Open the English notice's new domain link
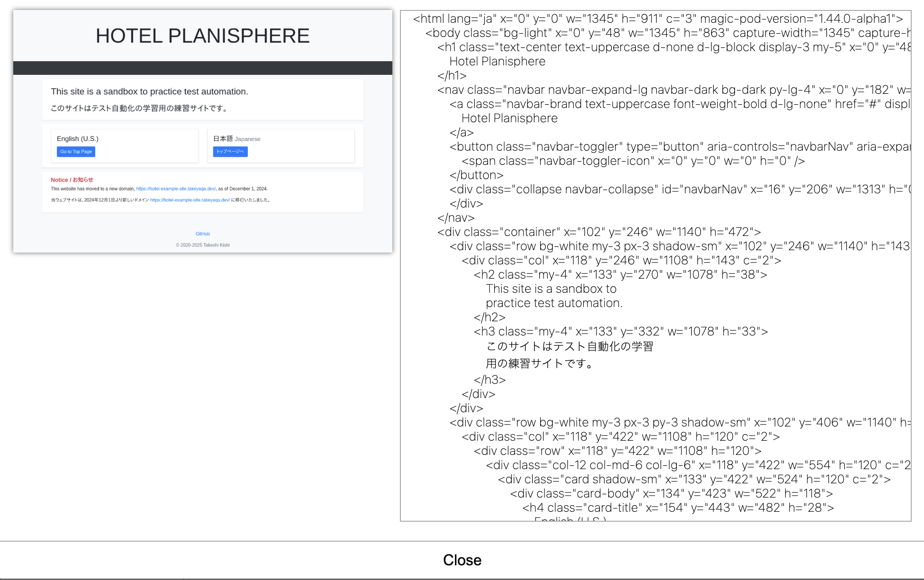924x580 pixels. click(x=176, y=189)
